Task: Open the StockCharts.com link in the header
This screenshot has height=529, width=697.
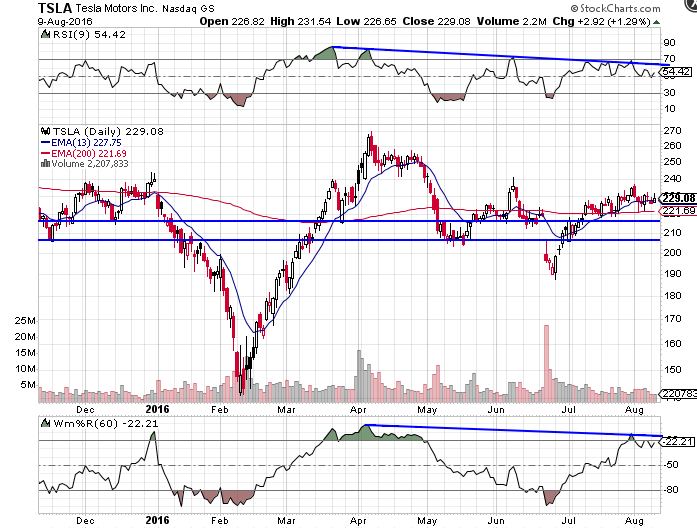Action: click(615, 8)
